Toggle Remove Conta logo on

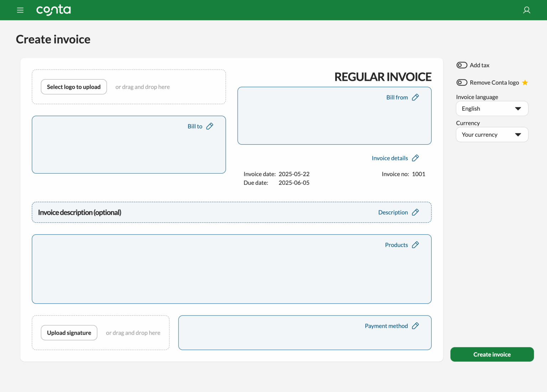tap(462, 82)
